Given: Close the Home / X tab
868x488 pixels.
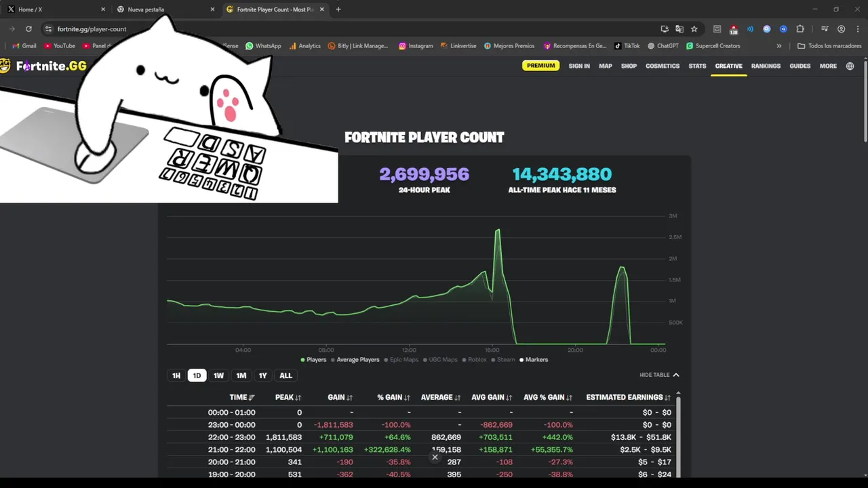Looking at the screenshot, I should click(x=103, y=9).
